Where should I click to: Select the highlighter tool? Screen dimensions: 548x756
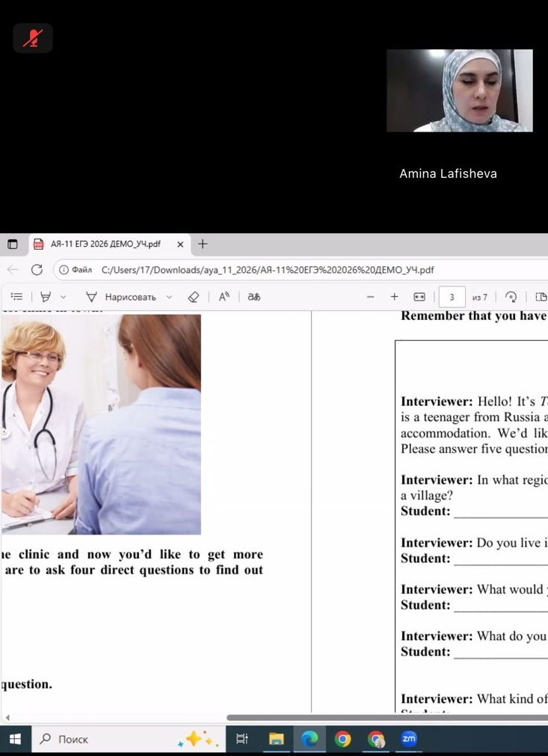coord(46,297)
